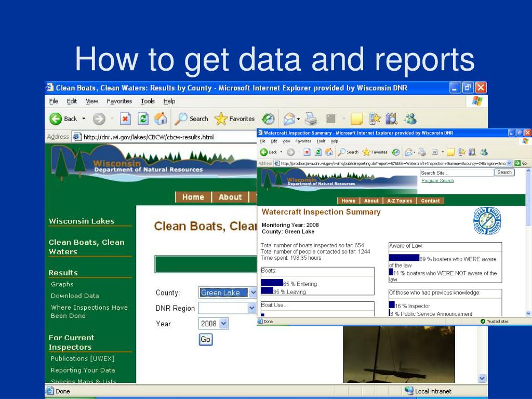The width and height of the screenshot is (532, 399).
Task: Open Reporting Your Data sidebar link
Action: [83, 370]
